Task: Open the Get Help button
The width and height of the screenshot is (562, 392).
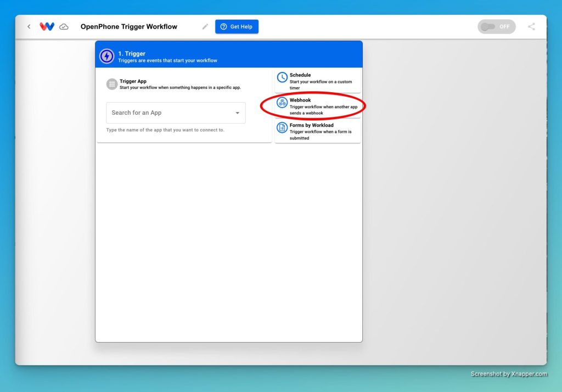Action: pos(237,26)
